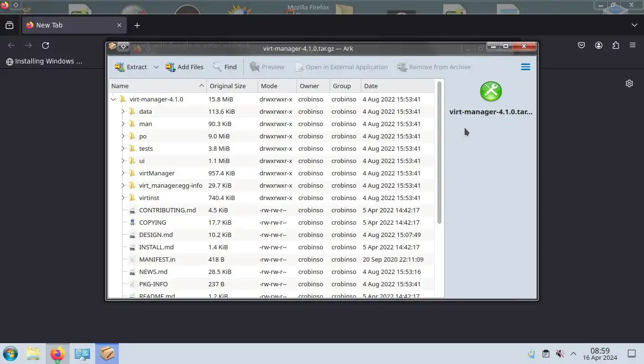Viewport: 644px width, 364px height.
Task: Open Firefox View icon
Action: 9,25
